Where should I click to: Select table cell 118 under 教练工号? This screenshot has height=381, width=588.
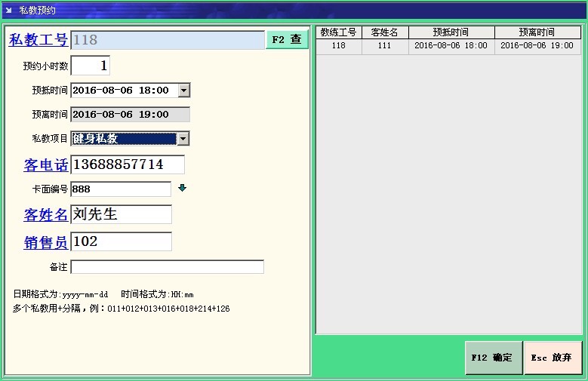(x=339, y=46)
